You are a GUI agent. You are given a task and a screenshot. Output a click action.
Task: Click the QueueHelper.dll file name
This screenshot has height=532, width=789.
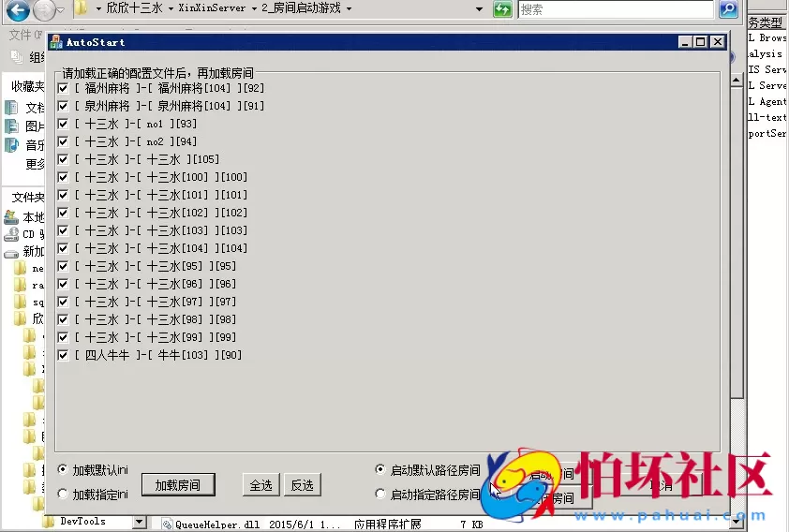(x=217, y=525)
